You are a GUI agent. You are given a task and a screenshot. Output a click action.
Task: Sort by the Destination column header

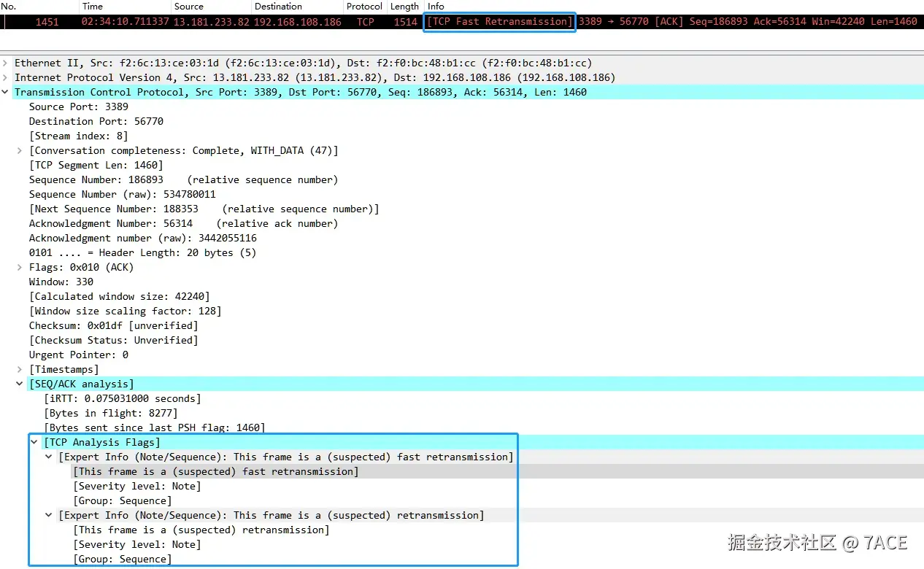tap(297, 7)
